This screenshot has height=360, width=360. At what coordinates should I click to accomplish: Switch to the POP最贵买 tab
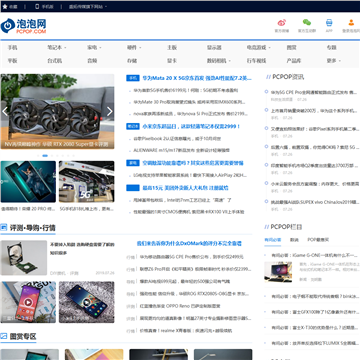318,240
